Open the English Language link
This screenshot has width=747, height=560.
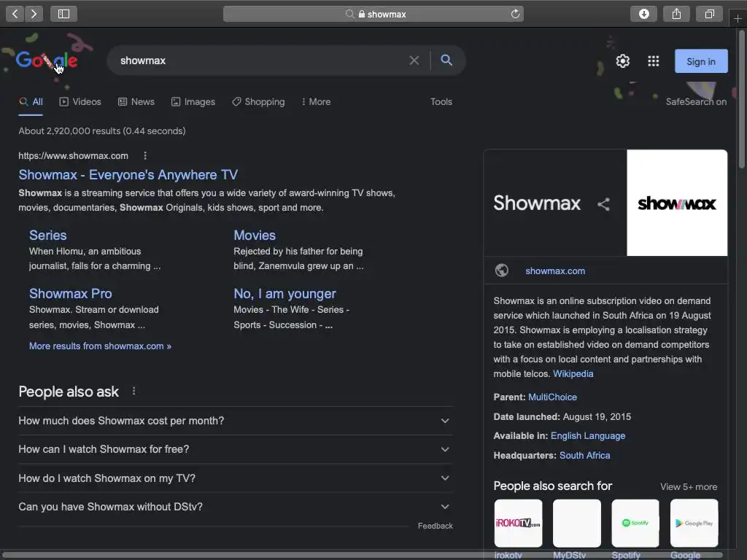point(588,436)
